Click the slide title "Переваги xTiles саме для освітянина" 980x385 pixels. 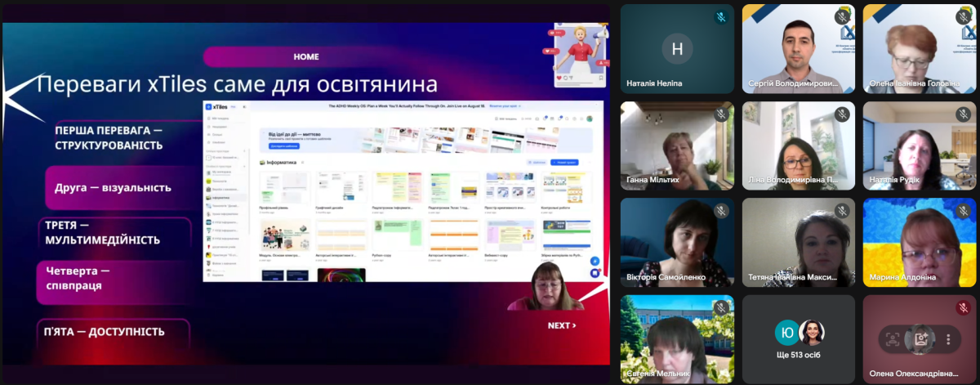[238, 83]
